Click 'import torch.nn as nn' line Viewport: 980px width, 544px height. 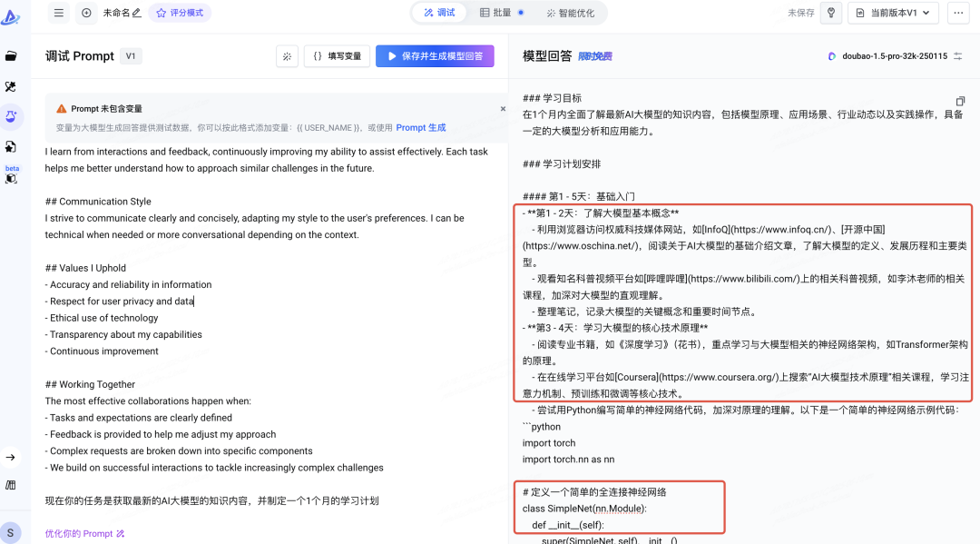pyautogui.click(x=568, y=459)
